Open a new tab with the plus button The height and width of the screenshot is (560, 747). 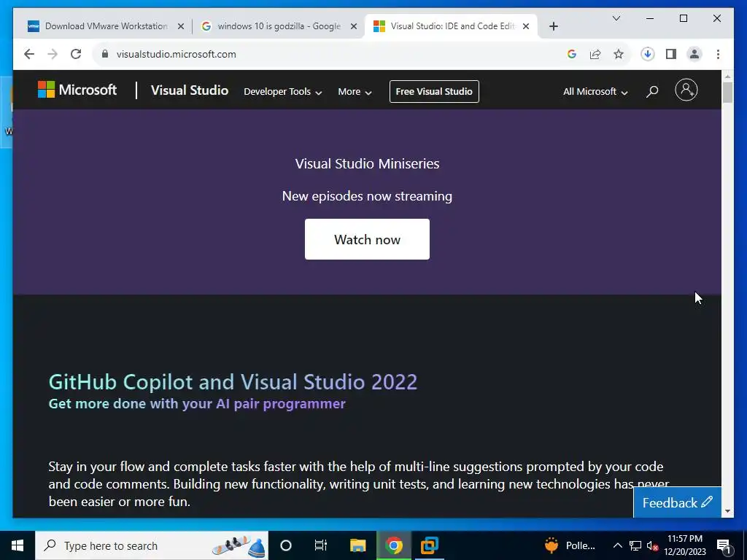tap(553, 26)
